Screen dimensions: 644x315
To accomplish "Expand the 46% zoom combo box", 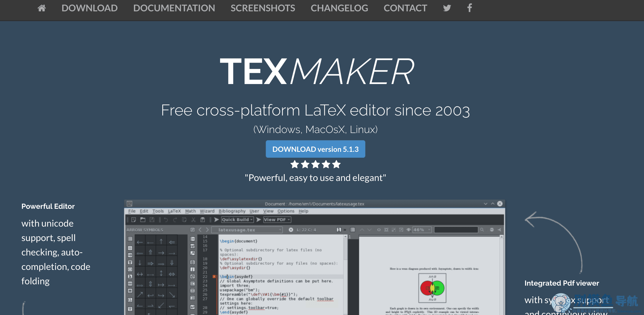I will [x=429, y=230].
